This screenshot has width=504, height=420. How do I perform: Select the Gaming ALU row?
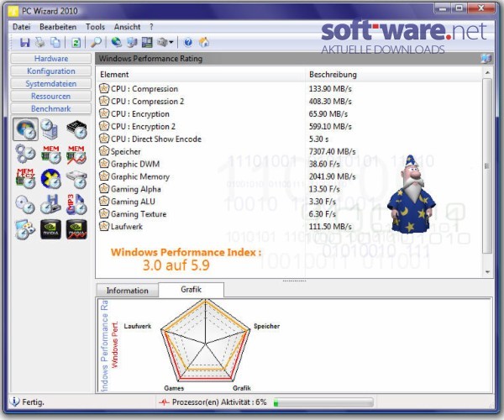(x=289, y=202)
